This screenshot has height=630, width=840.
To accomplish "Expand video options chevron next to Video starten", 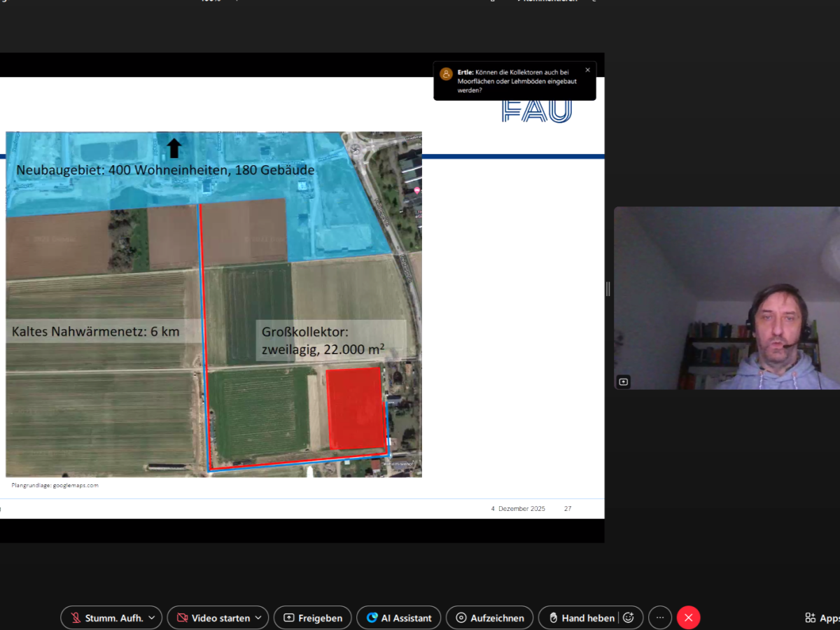I will pyautogui.click(x=259, y=618).
